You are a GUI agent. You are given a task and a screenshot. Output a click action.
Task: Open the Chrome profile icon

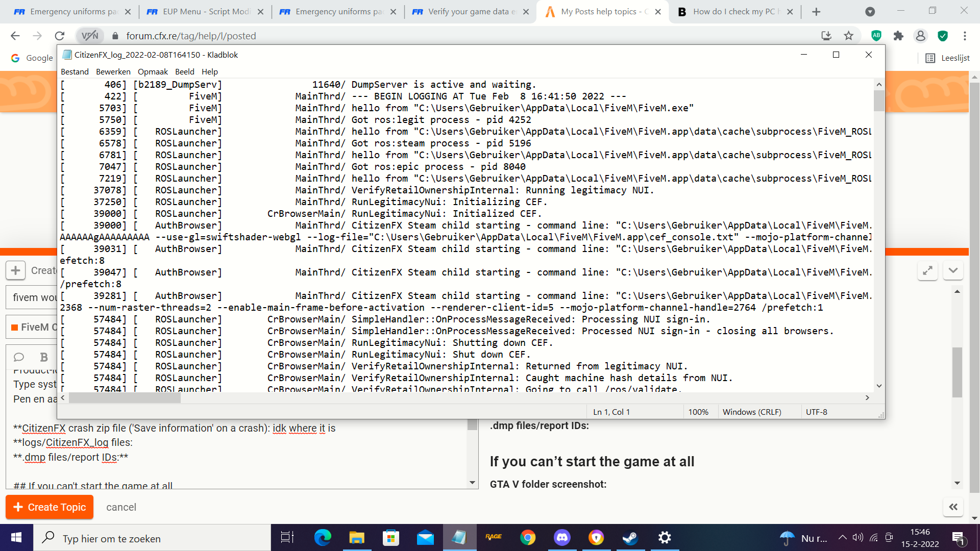tap(921, 36)
